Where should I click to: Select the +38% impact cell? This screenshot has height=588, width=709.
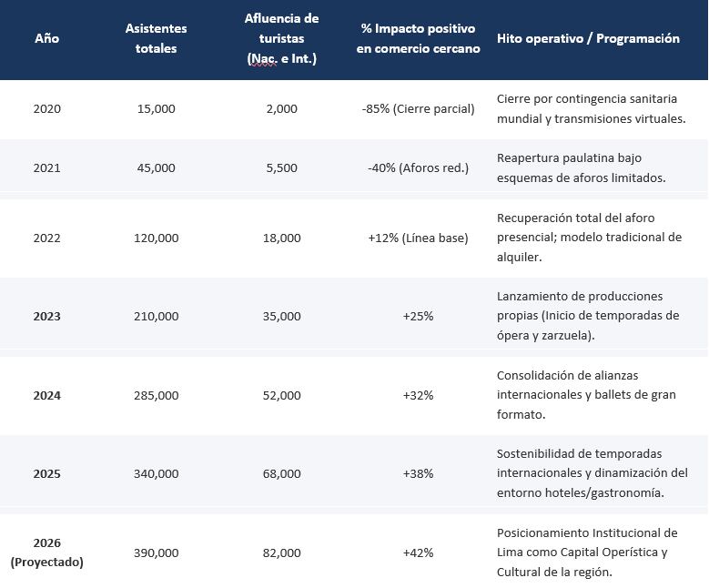(419, 473)
